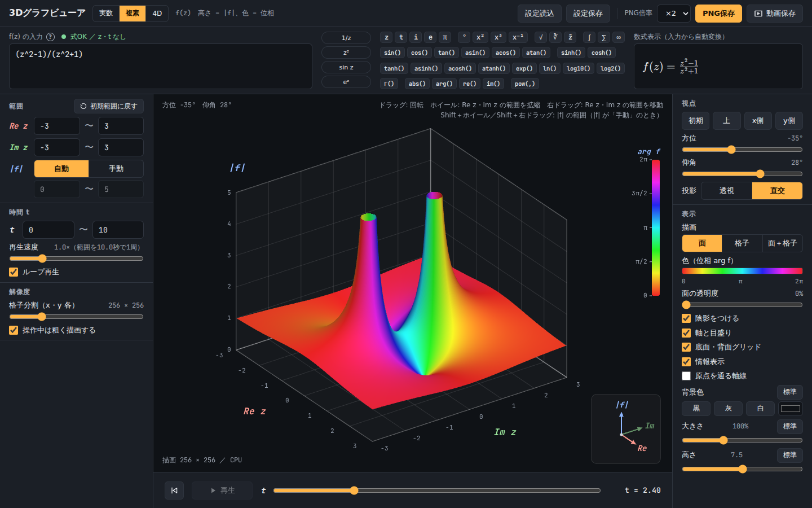812x508 pixels.
Task: Insert the integral symbol
Action: pyautogui.click(x=589, y=37)
